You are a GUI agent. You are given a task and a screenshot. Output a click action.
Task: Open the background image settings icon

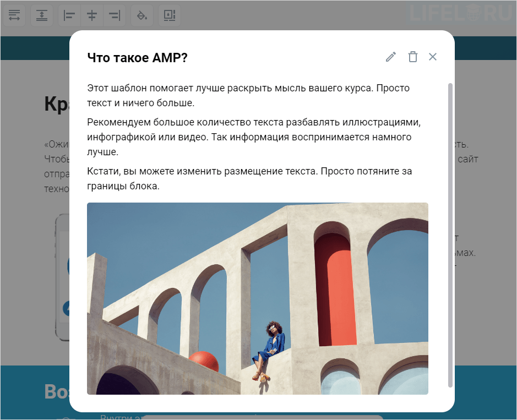pyautogui.click(x=170, y=15)
